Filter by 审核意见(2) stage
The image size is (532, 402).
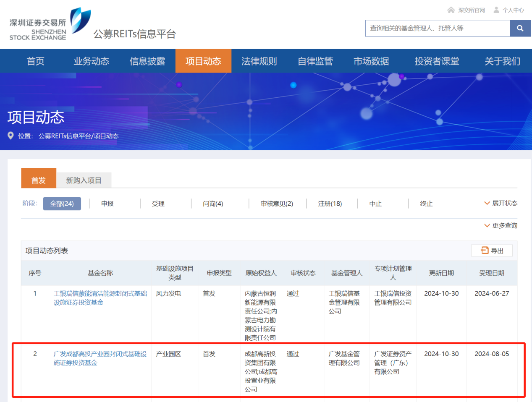tap(277, 204)
